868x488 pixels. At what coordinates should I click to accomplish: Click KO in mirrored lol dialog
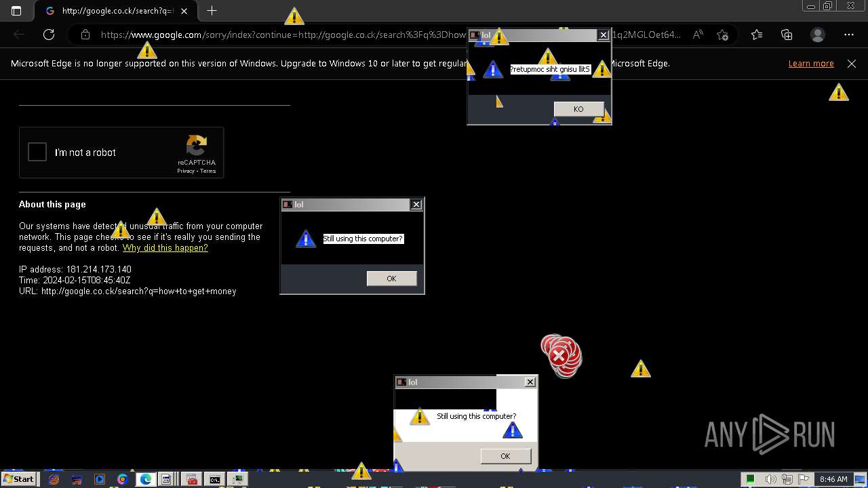click(x=578, y=109)
